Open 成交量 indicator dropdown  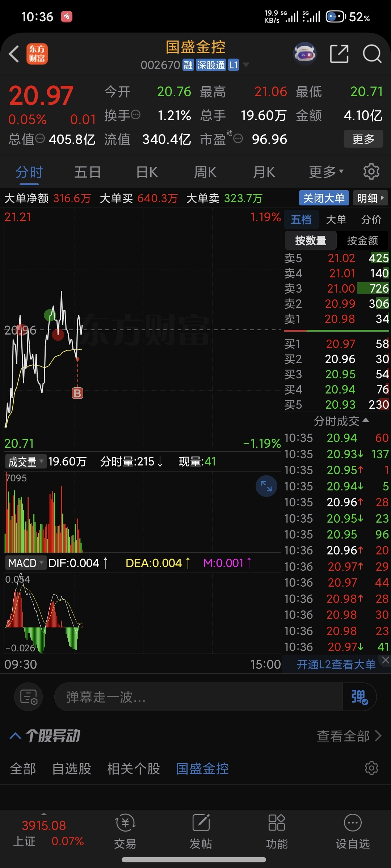tap(26, 461)
